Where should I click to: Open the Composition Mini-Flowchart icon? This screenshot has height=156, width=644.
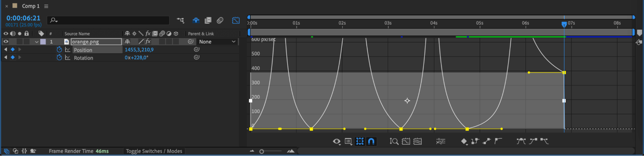(x=180, y=20)
